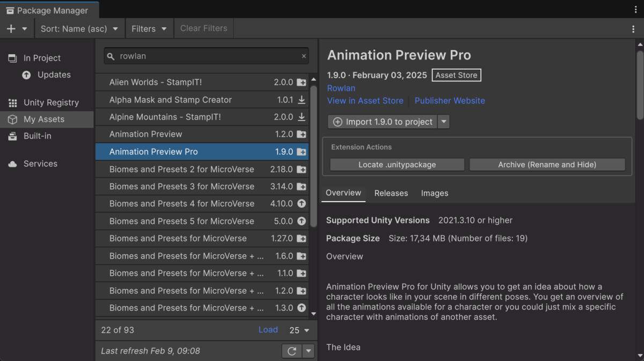Open the Filters dropdown

149,28
